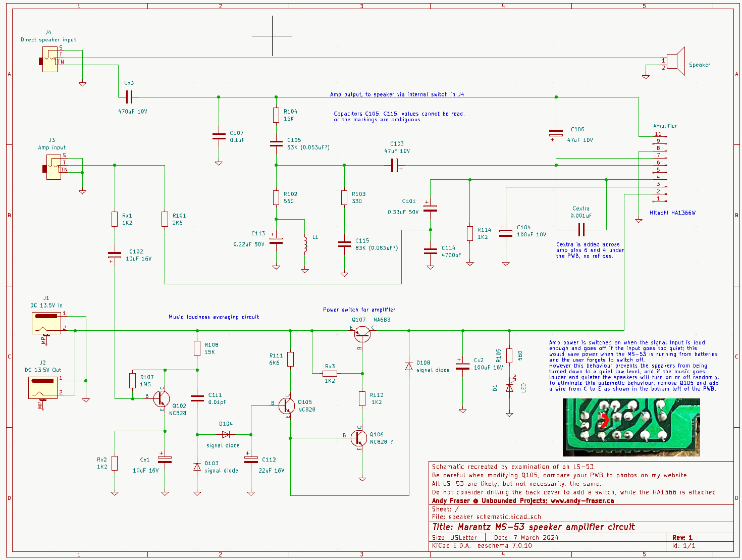The width and height of the screenshot is (742, 560).
Task: Click the 'KiCad E.D.A. eeschema 7.0.10' text
Action: pos(482,546)
